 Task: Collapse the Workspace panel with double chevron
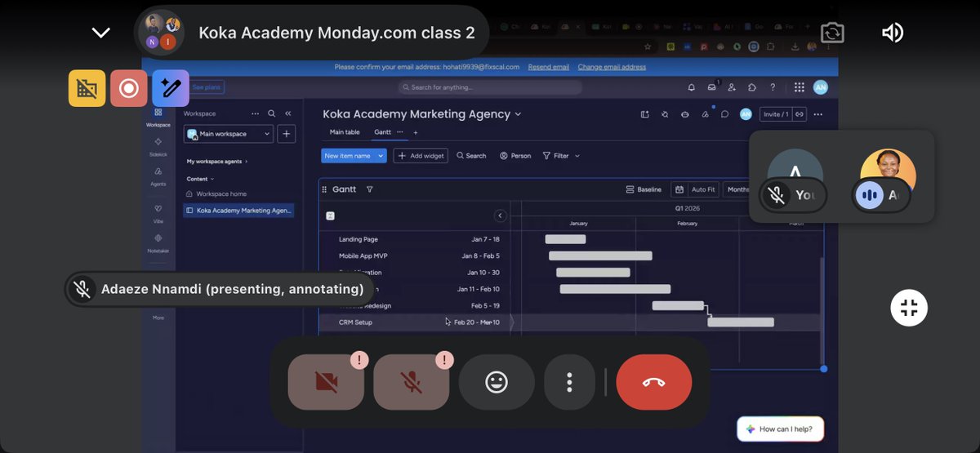pos(288,113)
